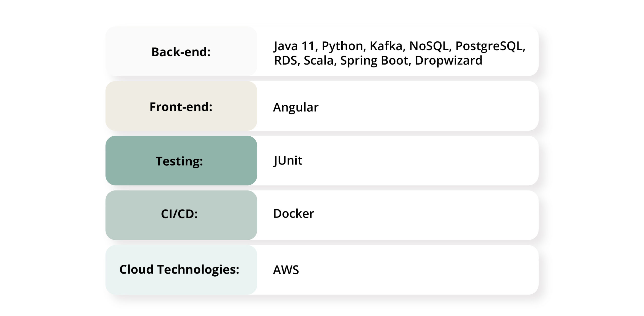Image resolution: width=644 pixels, height=316 pixels.
Task: Click the Back-end label cell
Action: [x=181, y=52]
